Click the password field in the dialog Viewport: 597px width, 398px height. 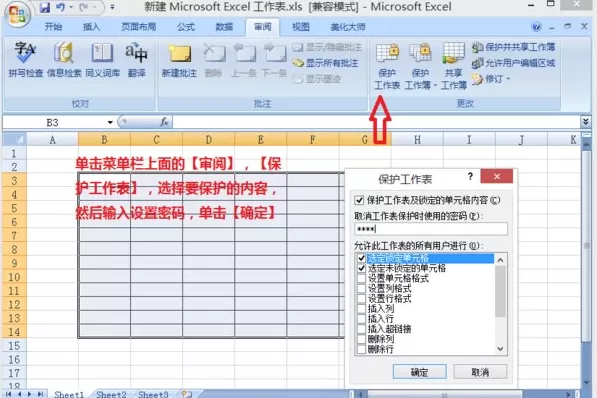point(431,229)
